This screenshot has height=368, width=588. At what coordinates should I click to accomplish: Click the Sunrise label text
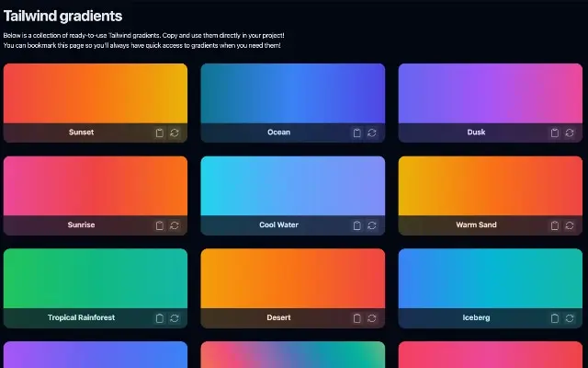[82, 224]
